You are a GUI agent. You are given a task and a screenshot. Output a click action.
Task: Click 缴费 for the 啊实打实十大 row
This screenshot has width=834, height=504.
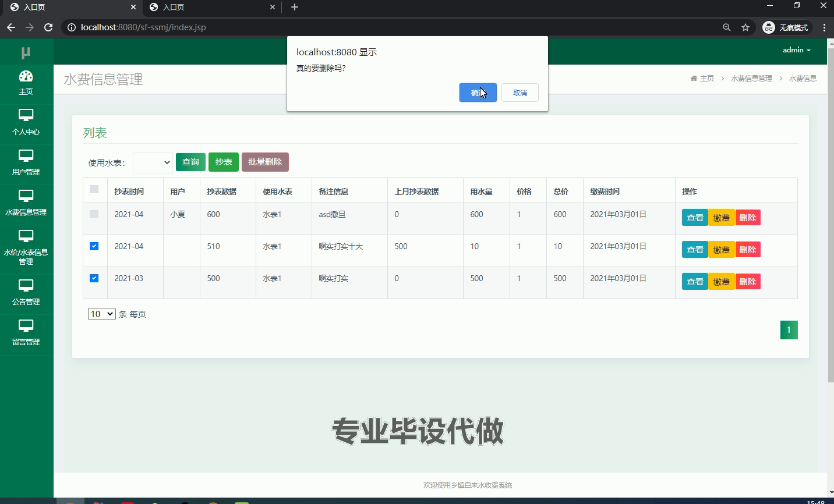(x=722, y=250)
